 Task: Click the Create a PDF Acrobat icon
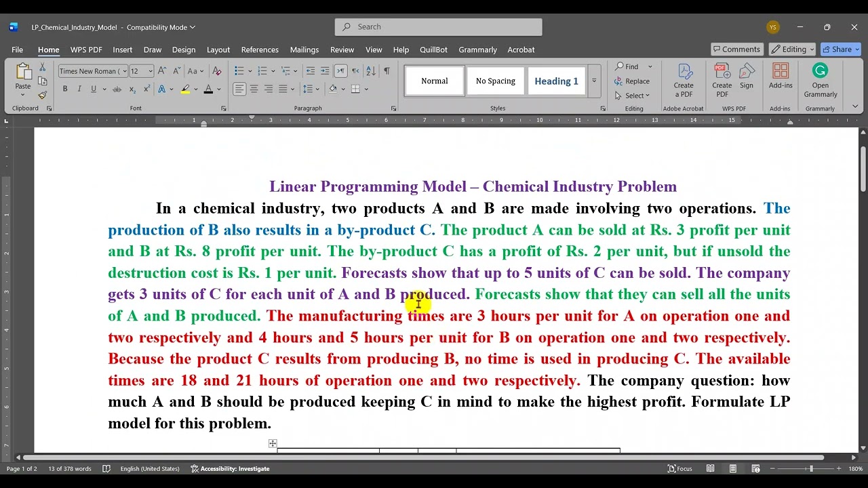click(x=684, y=80)
